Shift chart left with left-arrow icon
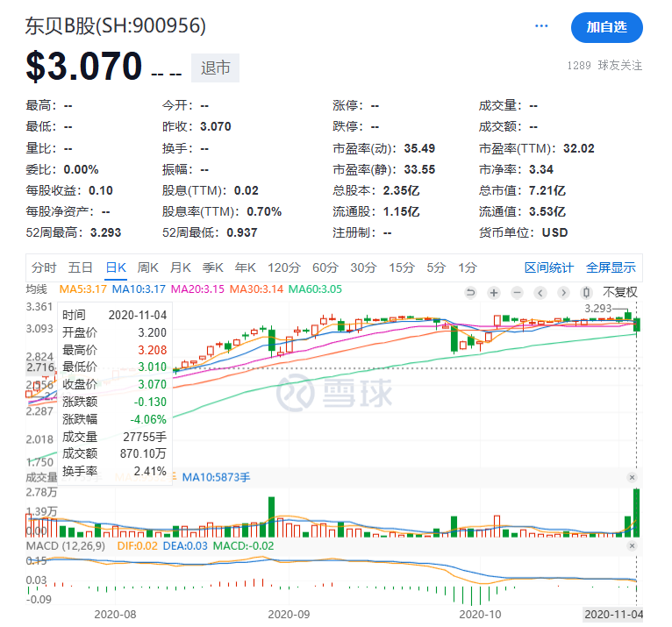Viewport: 672px width, 627px height. click(540, 293)
